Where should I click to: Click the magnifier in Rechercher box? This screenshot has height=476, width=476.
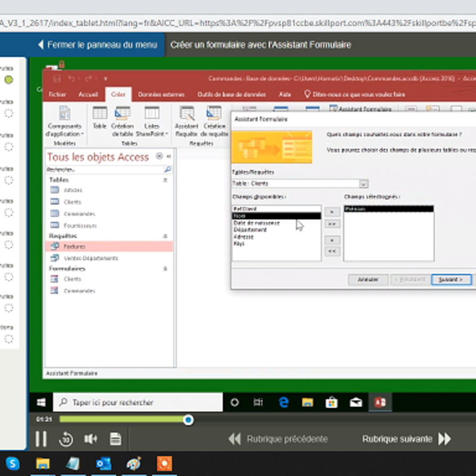[168, 169]
